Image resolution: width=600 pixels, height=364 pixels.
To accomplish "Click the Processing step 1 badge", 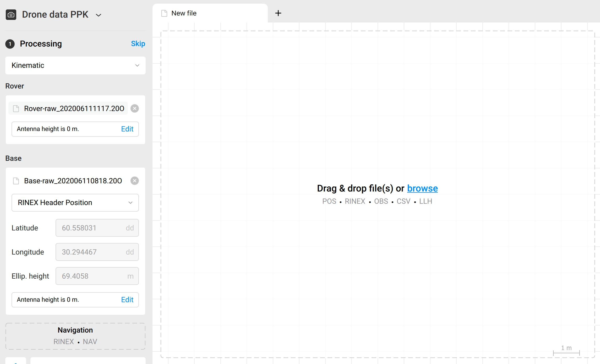I will point(10,44).
